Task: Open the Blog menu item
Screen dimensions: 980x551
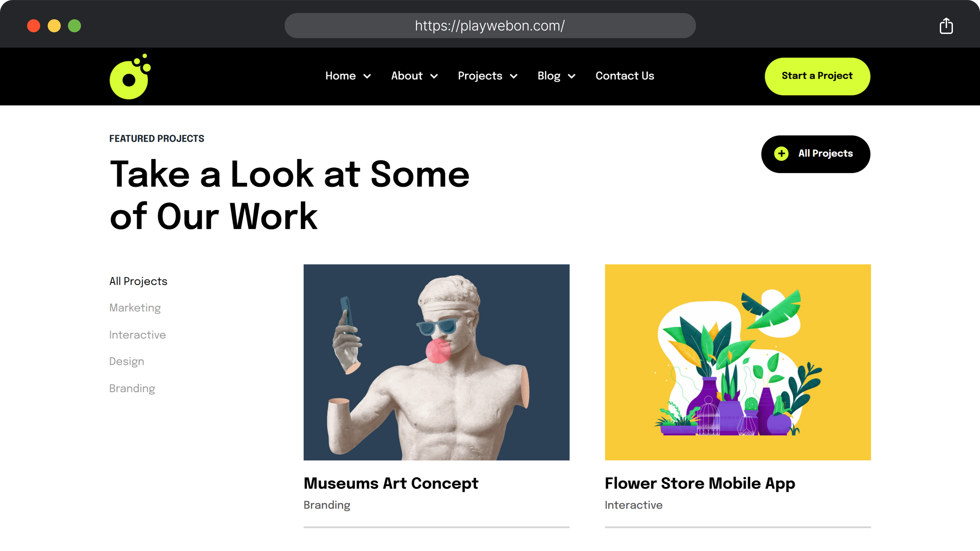Action: tap(549, 76)
